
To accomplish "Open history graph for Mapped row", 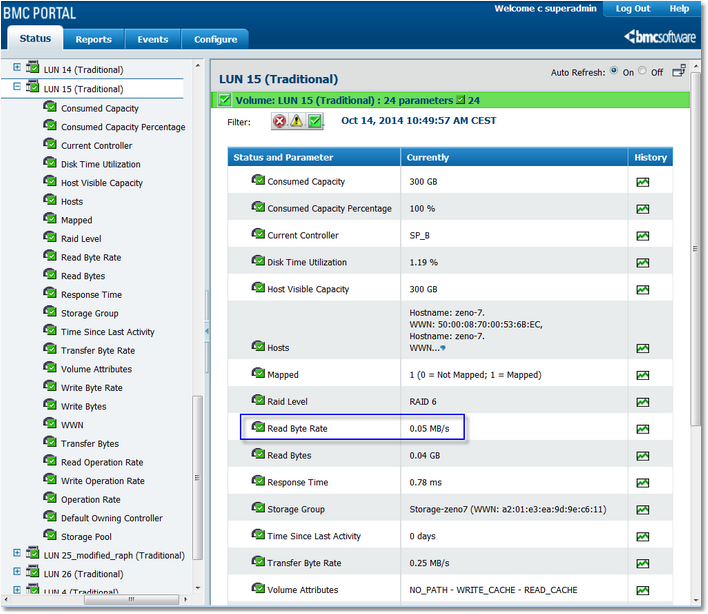I will coord(642,375).
